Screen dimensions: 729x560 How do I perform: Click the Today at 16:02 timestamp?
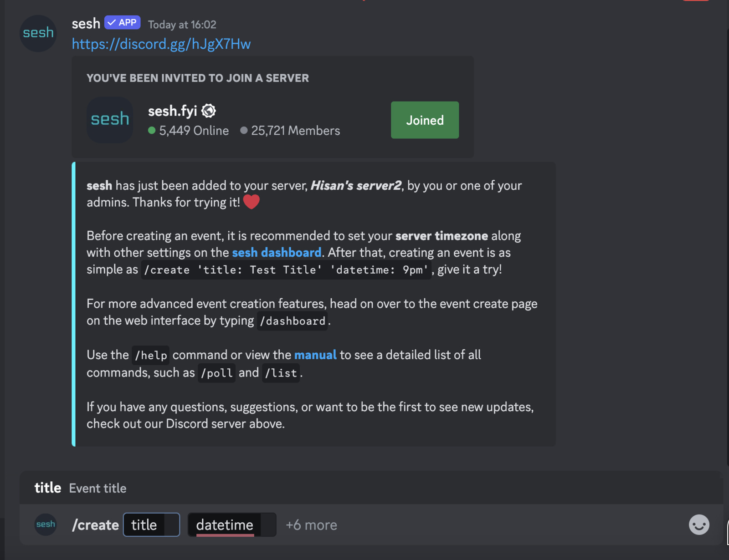point(181,25)
